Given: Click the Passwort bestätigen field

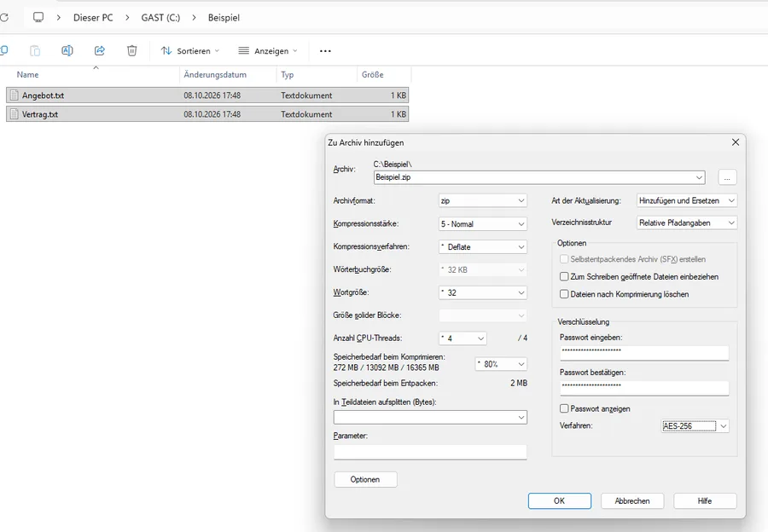Looking at the screenshot, I should pyautogui.click(x=644, y=388).
